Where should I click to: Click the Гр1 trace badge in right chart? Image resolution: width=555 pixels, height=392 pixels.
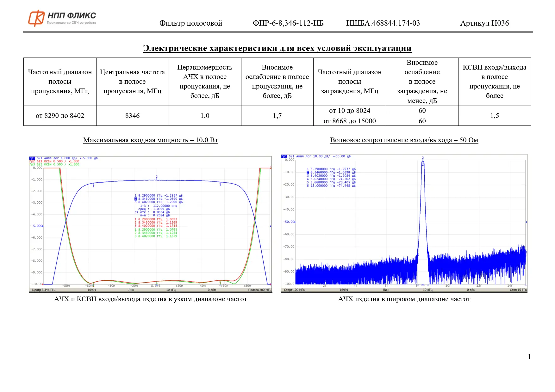[284, 156]
